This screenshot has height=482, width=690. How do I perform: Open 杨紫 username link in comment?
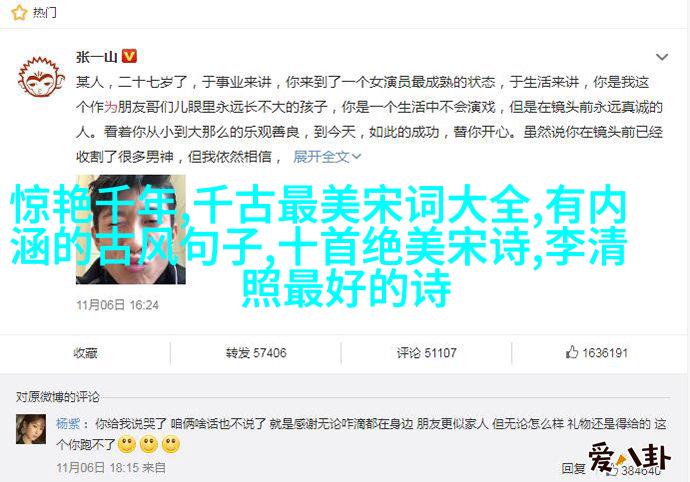point(68,423)
